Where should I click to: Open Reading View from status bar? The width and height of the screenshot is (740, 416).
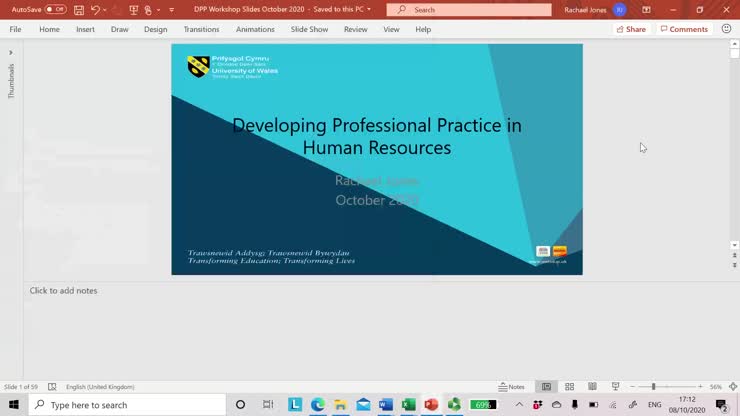pyautogui.click(x=592, y=387)
